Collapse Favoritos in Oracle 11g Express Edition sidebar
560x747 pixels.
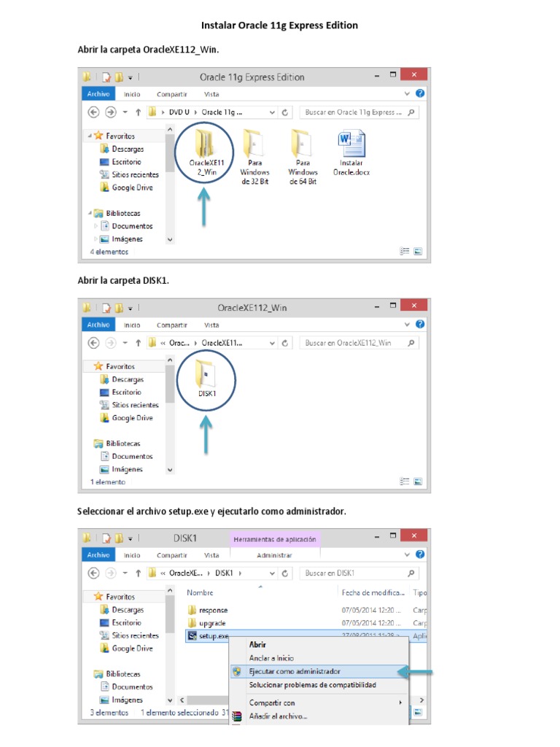pyautogui.click(x=90, y=136)
